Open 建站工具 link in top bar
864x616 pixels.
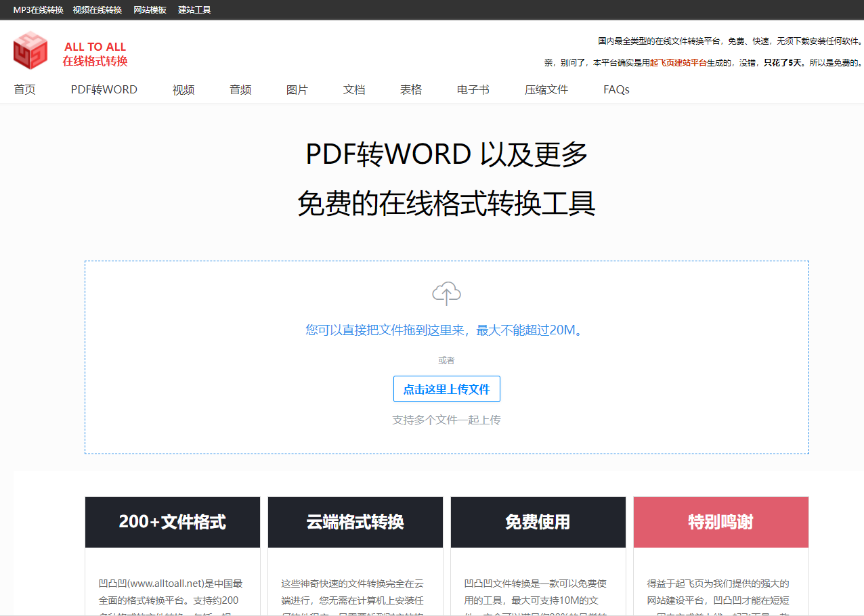coord(195,10)
